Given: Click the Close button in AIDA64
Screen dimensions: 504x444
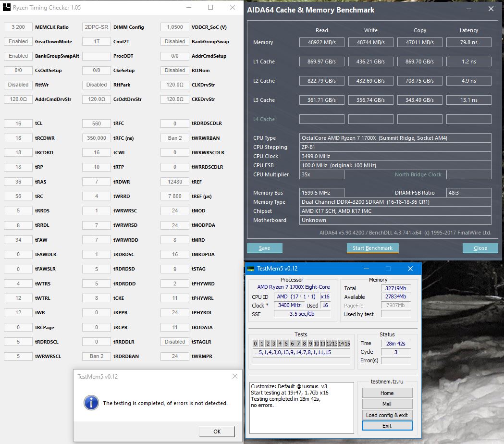Looking at the screenshot, I should tap(480, 248).
